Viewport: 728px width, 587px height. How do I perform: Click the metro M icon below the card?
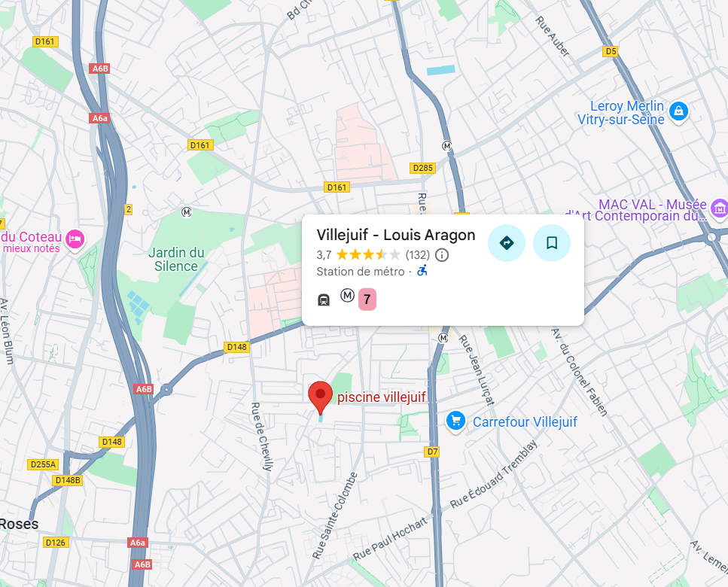click(x=443, y=338)
